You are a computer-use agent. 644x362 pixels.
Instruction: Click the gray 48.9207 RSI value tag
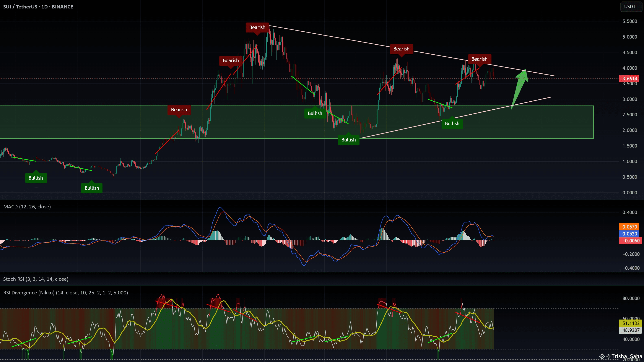(x=631, y=330)
